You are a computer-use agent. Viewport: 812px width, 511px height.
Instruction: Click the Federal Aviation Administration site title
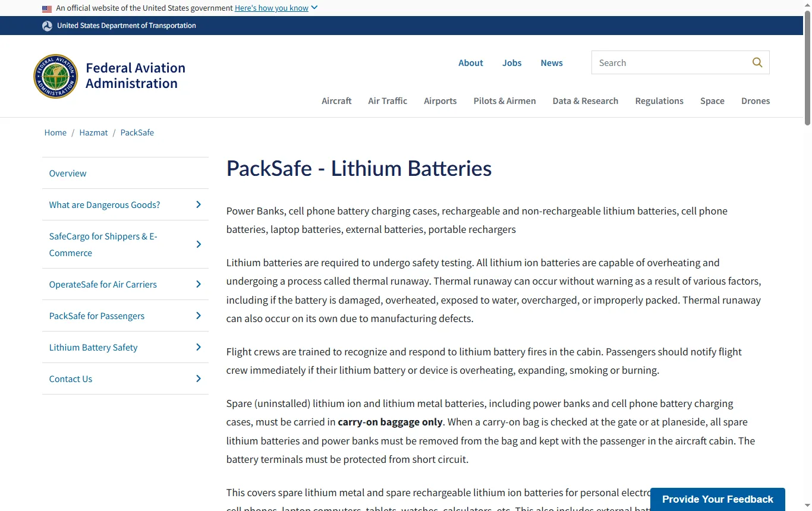[136, 75]
